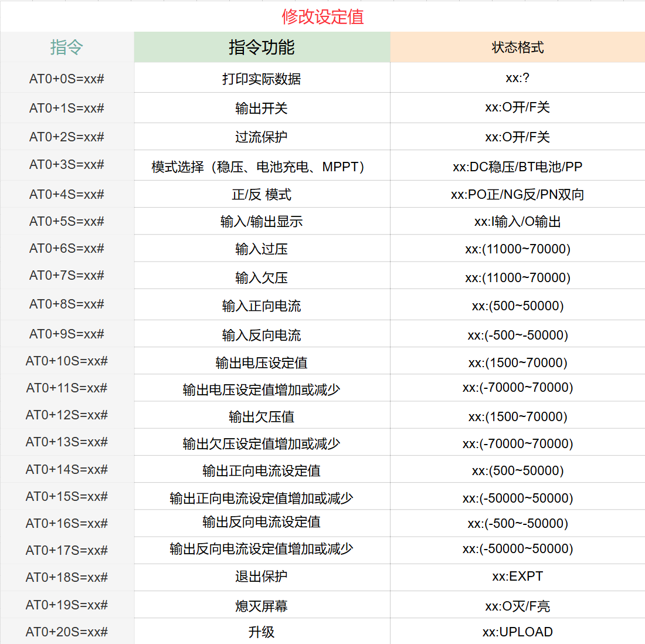
Task: Select cell '输出电压设定值增加或减少'
Action: [262, 389]
